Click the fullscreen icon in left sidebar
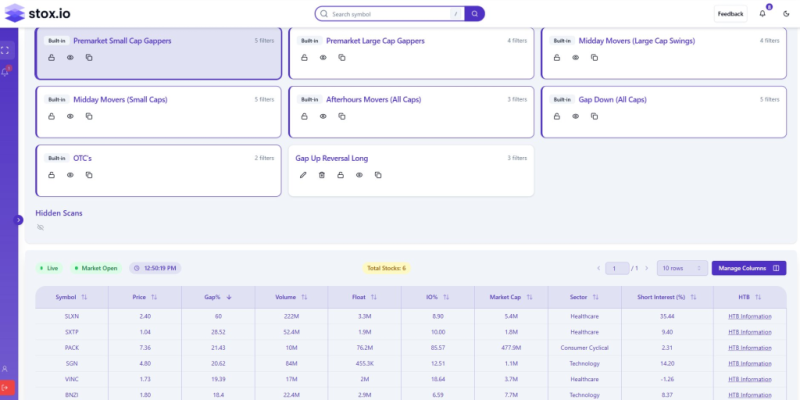The width and height of the screenshot is (800, 400). [6, 49]
